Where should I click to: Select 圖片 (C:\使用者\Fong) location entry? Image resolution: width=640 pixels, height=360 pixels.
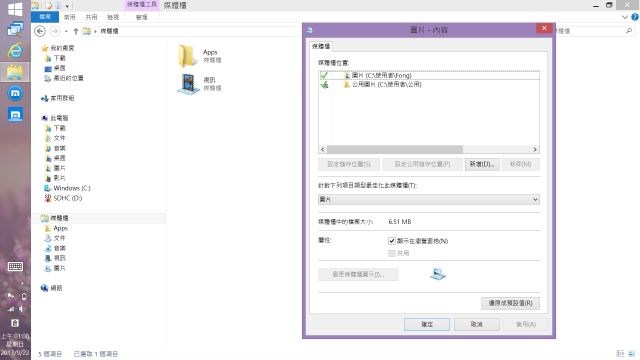(x=429, y=76)
